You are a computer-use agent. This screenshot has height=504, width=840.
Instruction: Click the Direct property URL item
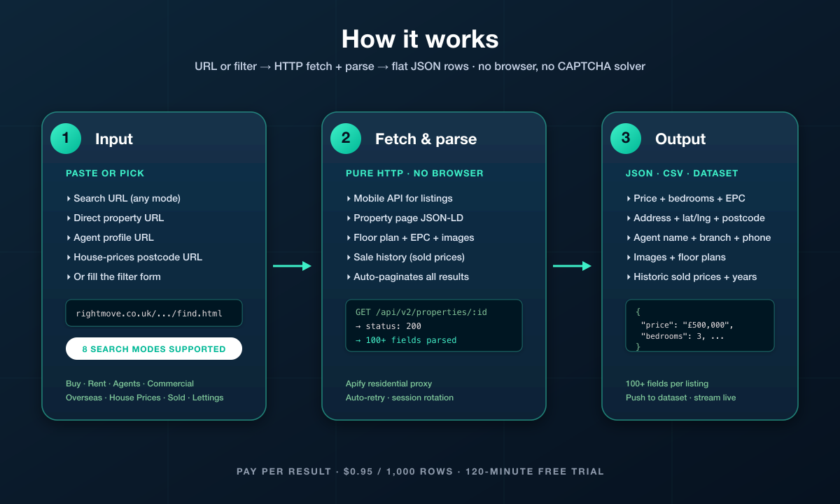click(x=115, y=218)
